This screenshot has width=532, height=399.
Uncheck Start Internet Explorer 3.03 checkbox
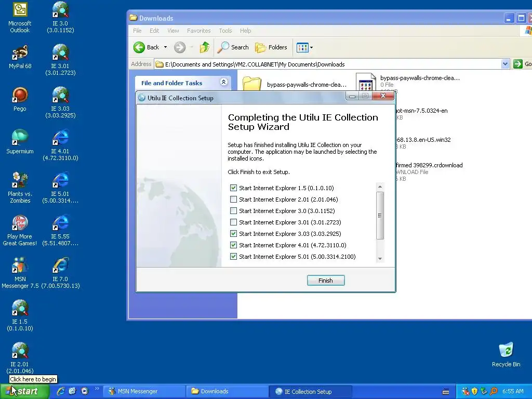pos(233,234)
